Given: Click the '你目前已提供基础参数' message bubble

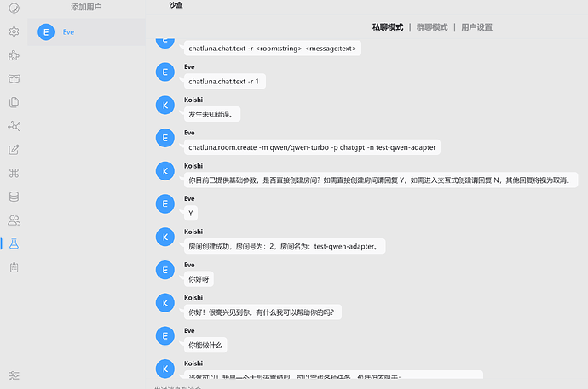Looking at the screenshot, I should (381, 180).
